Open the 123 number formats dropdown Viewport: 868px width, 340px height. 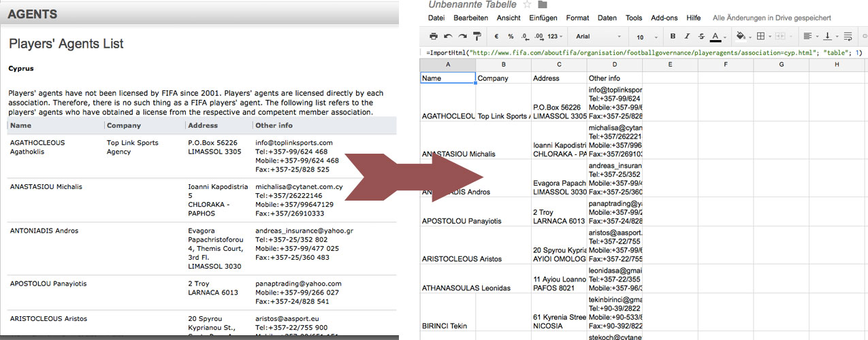coord(555,36)
